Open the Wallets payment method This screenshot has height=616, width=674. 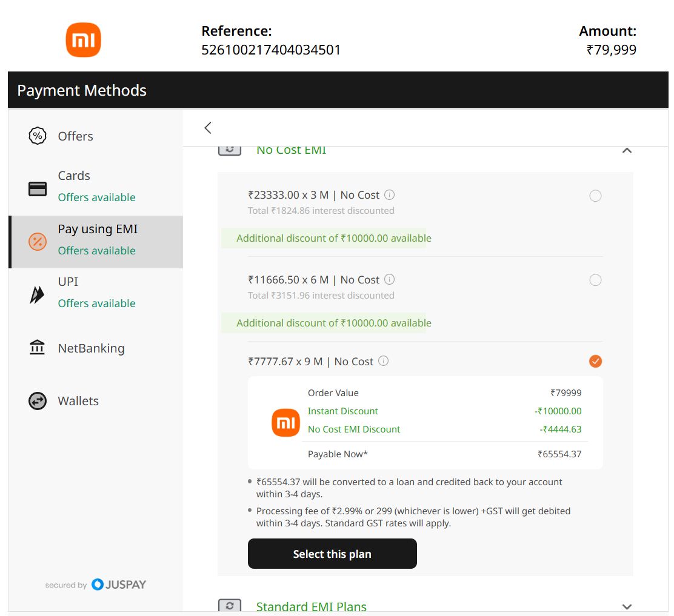(x=96, y=401)
